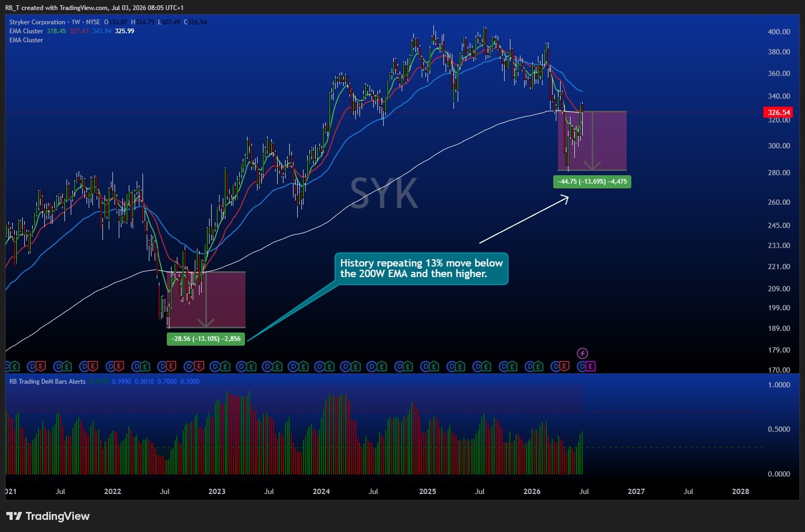Open the October 2021 dividend D marker

[x=83, y=366]
